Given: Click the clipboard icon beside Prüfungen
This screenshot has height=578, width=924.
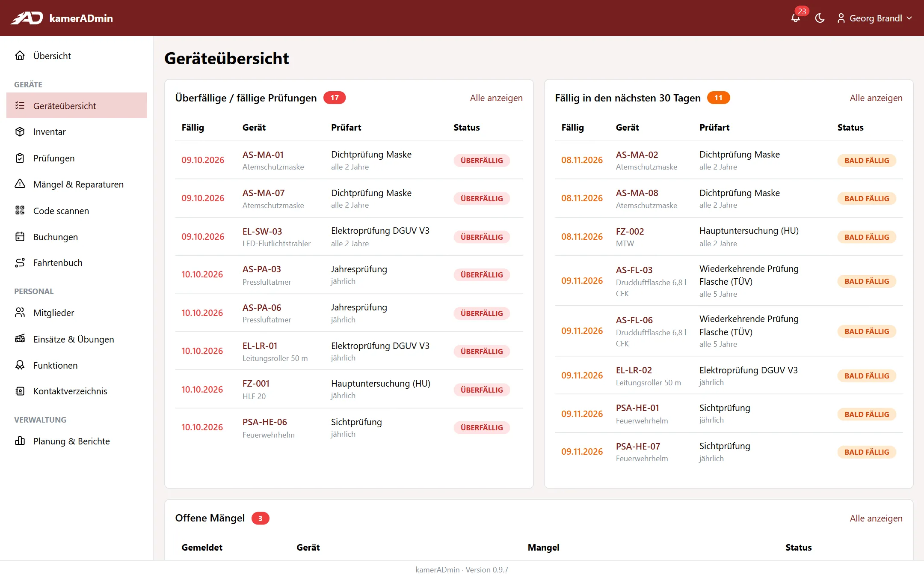Looking at the screenshot, I should pos(20,158).
